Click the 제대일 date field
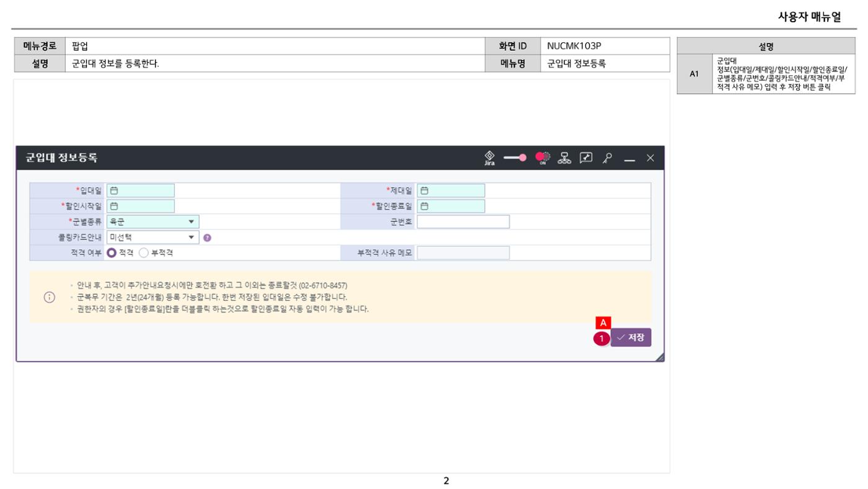Image resolution: width=868 pixels, height=489 pixels. [451, 191]
